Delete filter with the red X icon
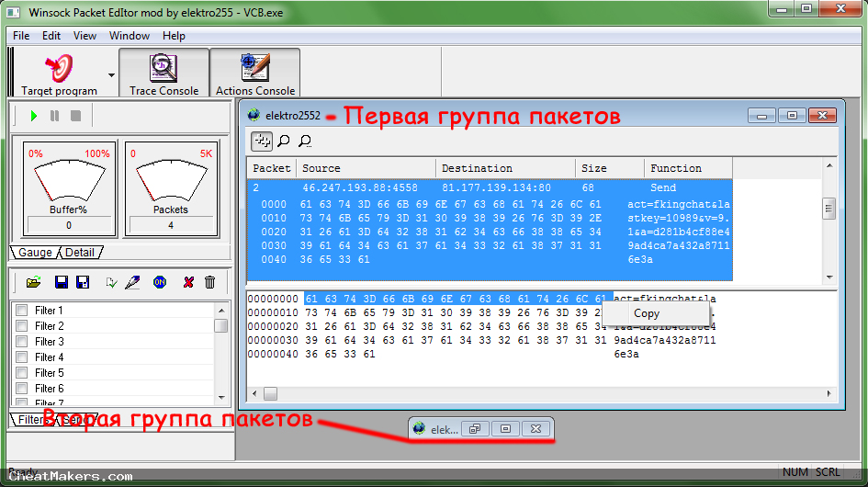Screen dimensions: 868x487 (x=188, y=283)
